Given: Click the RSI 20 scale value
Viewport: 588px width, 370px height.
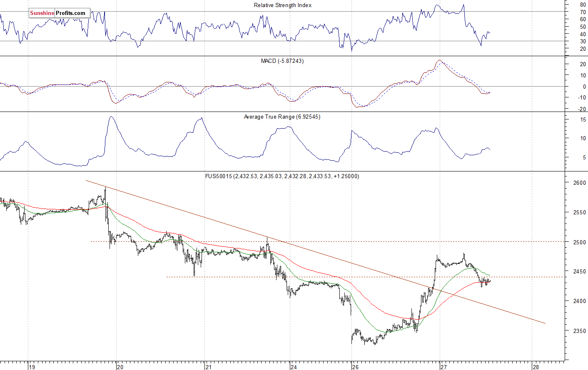Looking at the screenshot, I should point(583,49).
